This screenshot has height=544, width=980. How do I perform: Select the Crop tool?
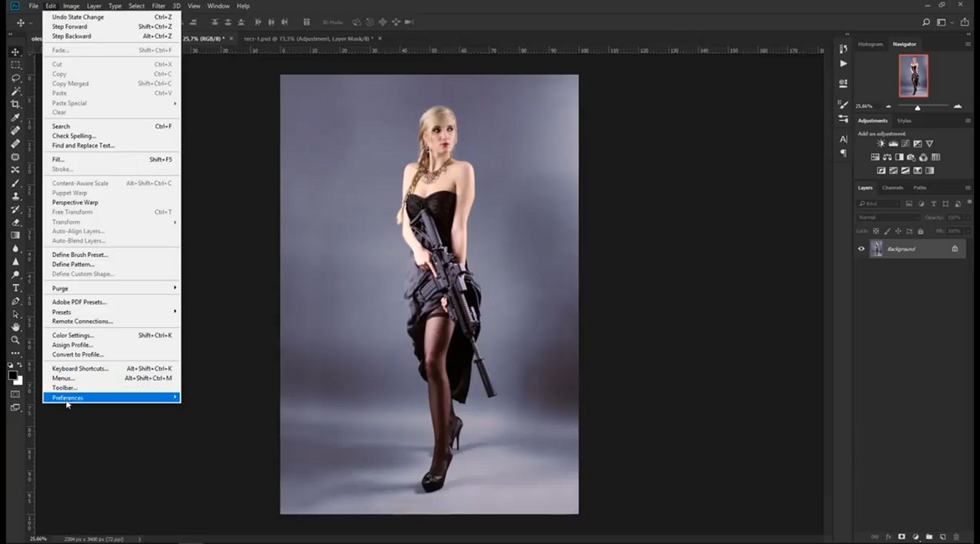(15, 104)
